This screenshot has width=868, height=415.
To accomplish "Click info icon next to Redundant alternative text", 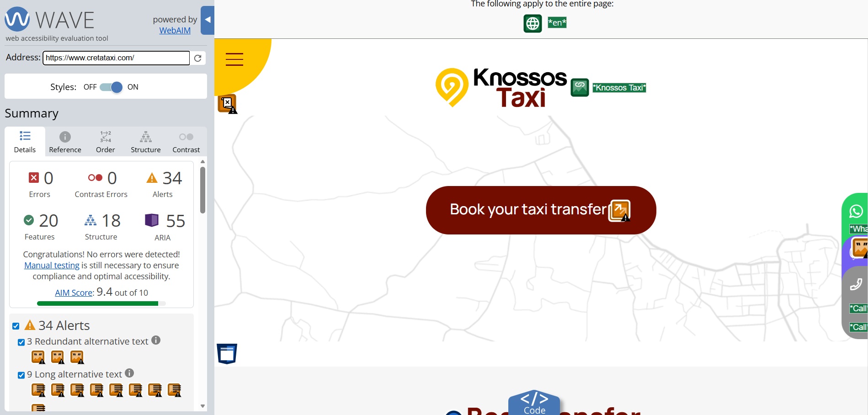I will point(156,340).
